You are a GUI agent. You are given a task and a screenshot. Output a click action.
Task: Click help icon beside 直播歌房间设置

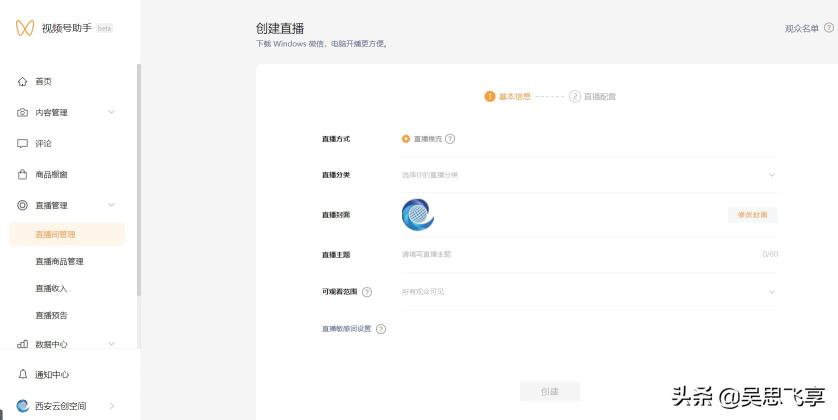click(381, 329)
